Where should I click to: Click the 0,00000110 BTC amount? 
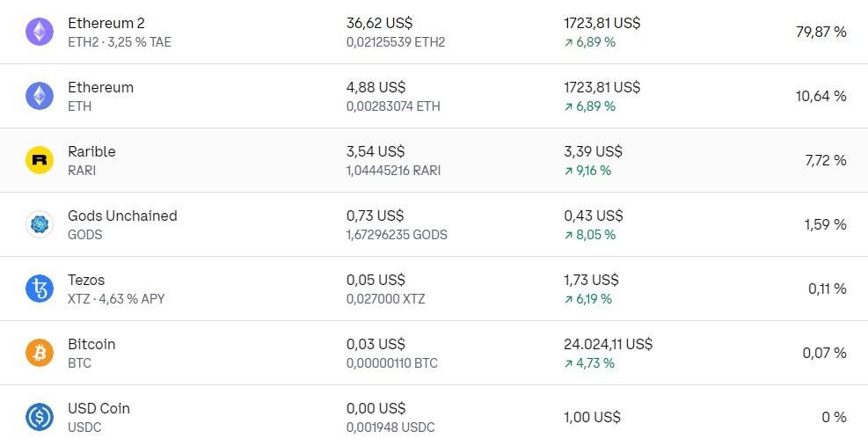(392, 363)
